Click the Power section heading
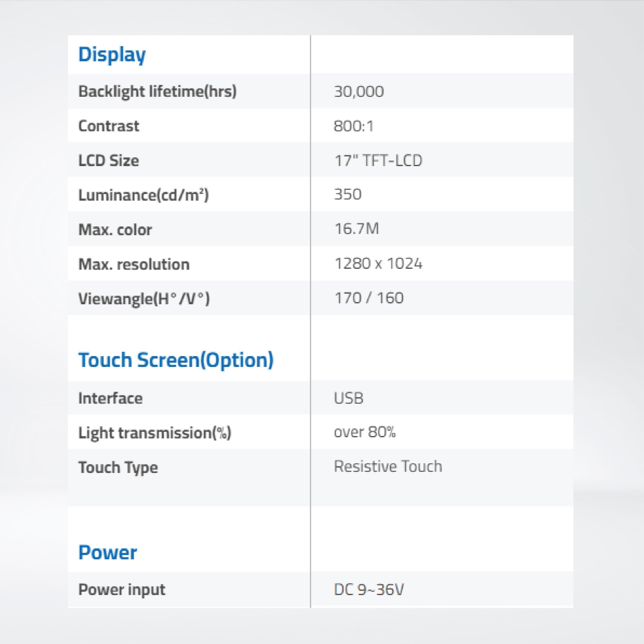This screenshot has width=644, height=644. [x=107, y=553]
